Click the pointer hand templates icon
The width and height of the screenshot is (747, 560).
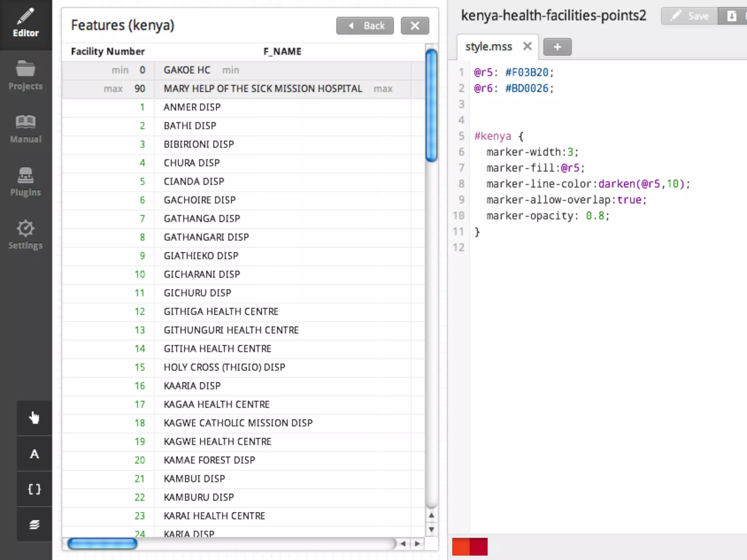click(34, 418)
